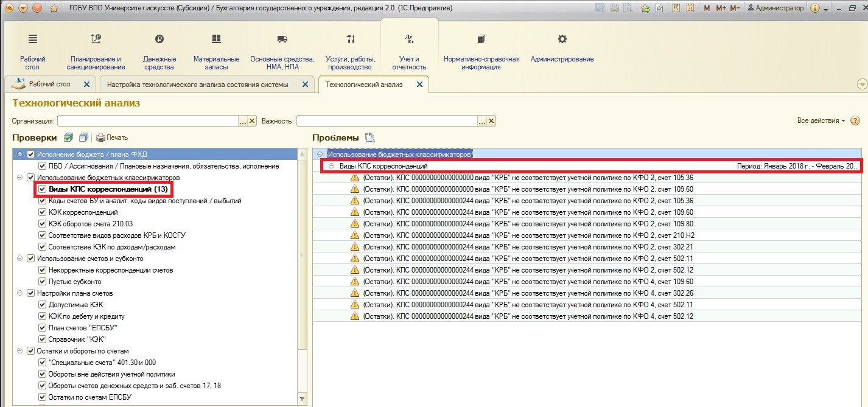Open the Все действия dropdown menu

[821, 121]
